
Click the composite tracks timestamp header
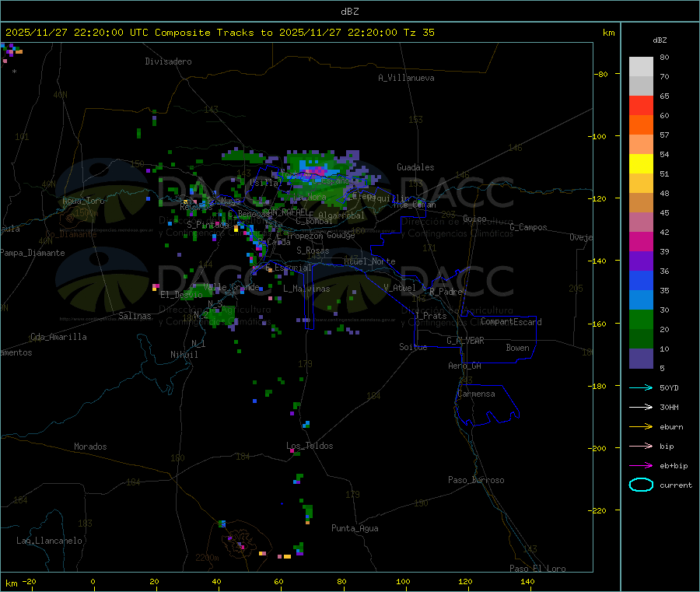[219, 33]
